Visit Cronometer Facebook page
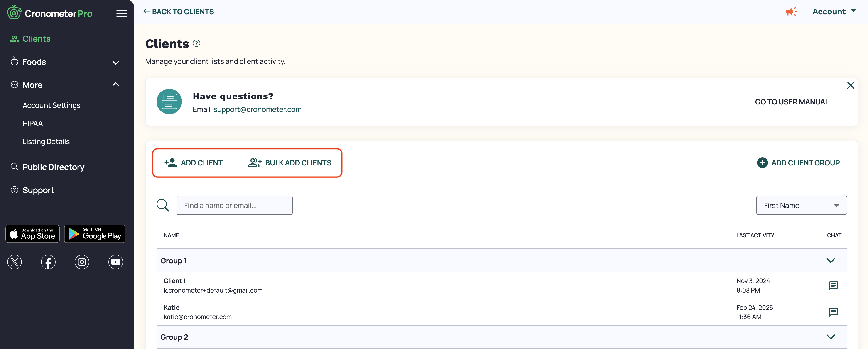 coord(48,262)
